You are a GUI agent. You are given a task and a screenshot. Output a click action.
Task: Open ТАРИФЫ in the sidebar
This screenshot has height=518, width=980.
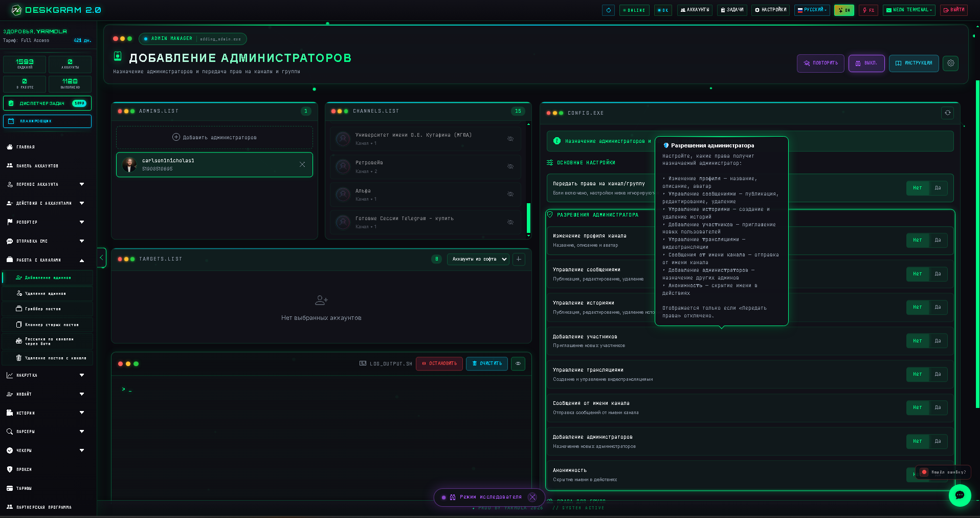24,488
